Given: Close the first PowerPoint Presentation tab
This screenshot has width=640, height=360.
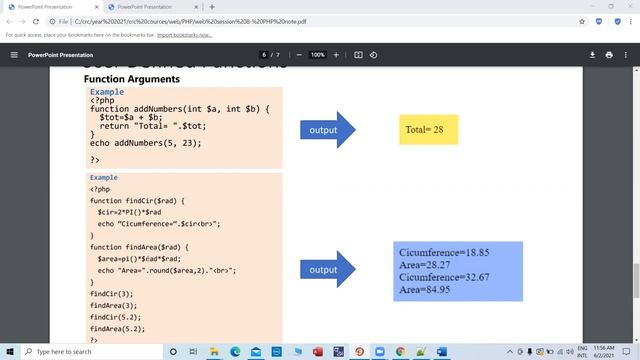Looking at the screenshot, I should coord(96,7).
